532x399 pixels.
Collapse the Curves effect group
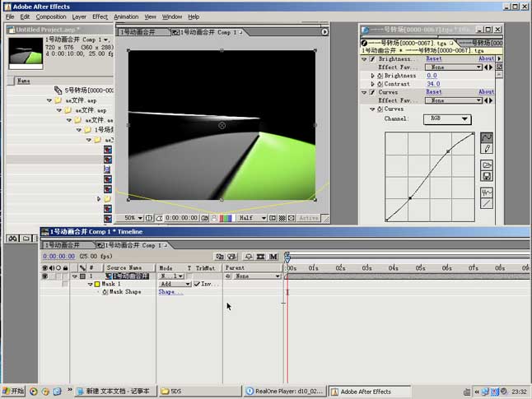[x=364, y=92]
